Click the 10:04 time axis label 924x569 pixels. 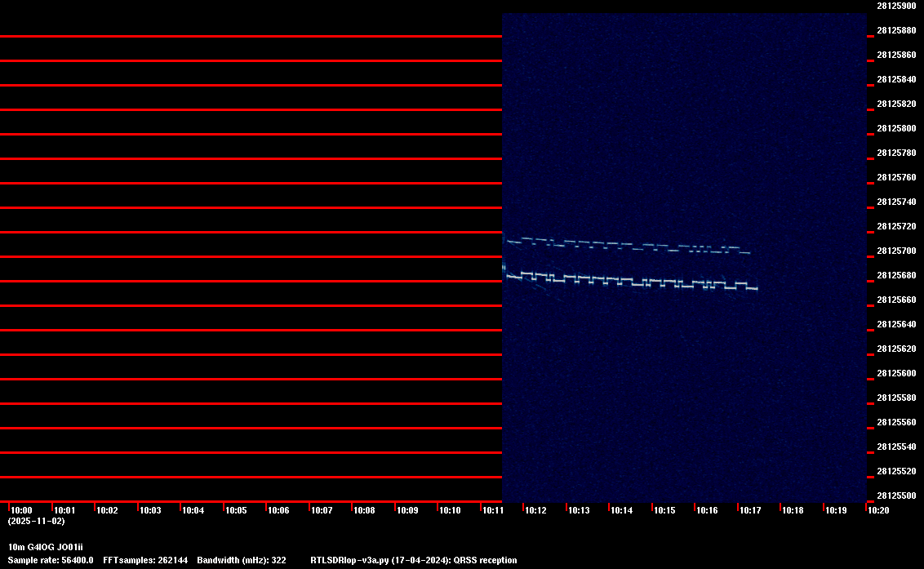[193, 510]
